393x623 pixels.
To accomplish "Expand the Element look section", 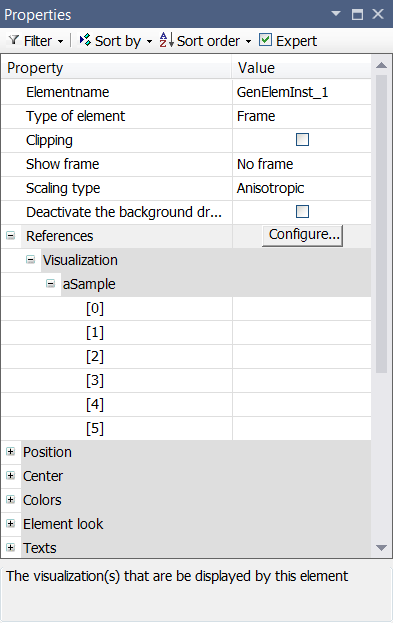I will pyautogui.click(x=11, y=523).
